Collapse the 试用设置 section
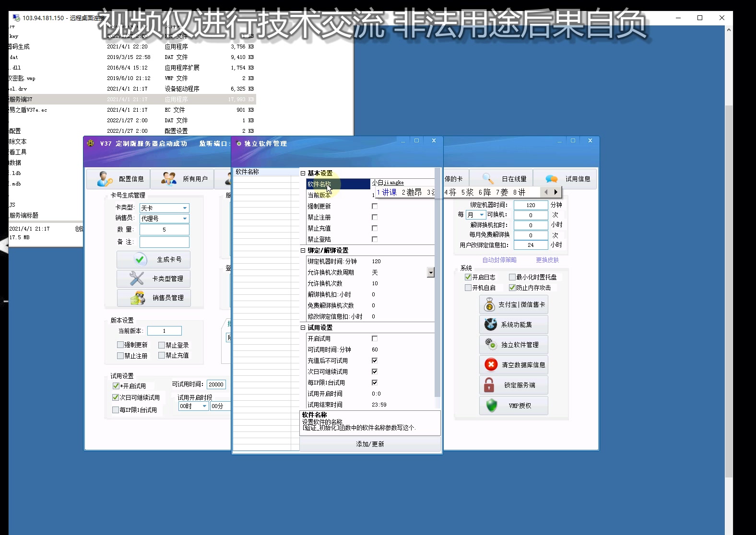This screenshot has width=756, height=535. point(303,327)
